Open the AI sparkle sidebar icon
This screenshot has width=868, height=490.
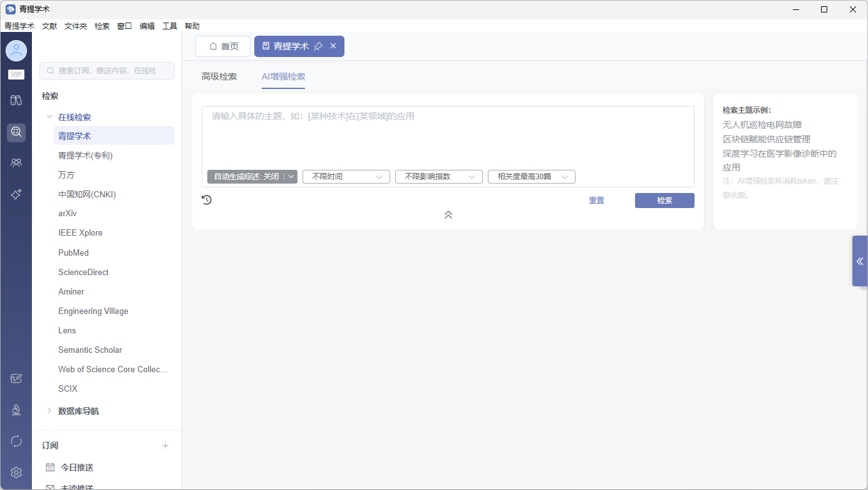click(16, 195)
